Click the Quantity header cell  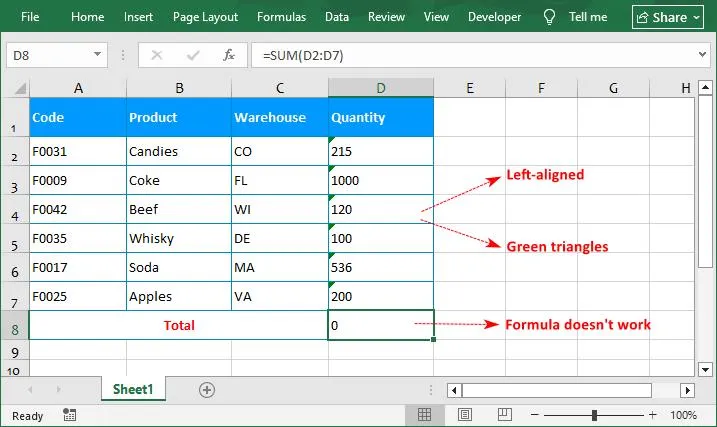[381, 117]
